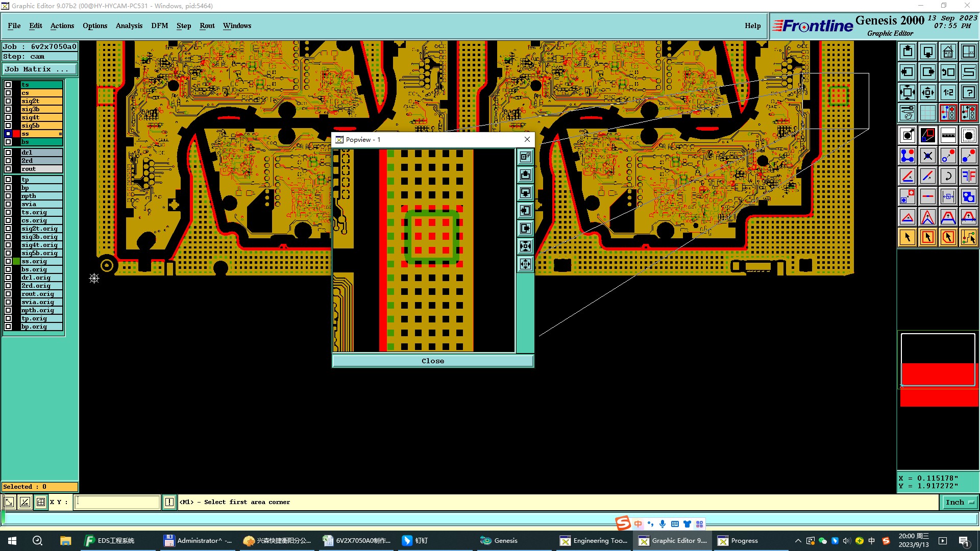
Task: Click the Job Matrix button
Action: click(x=40, y=69)
